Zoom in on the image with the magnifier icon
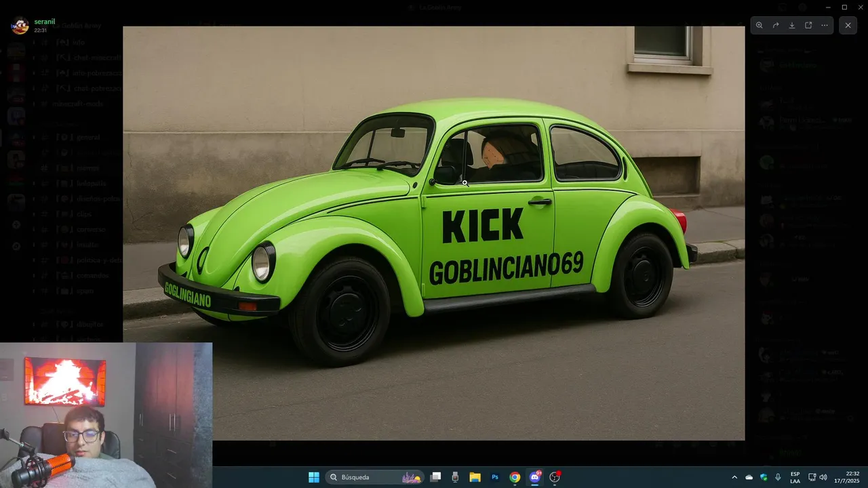Image resolution: width=868 pixels, height=488 pixels. [759, 25]
